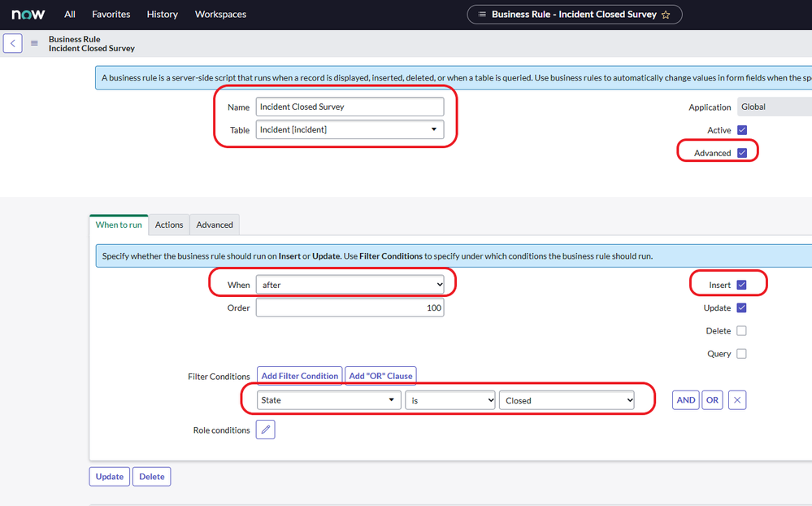Click the back arrow button

[12, 43]
